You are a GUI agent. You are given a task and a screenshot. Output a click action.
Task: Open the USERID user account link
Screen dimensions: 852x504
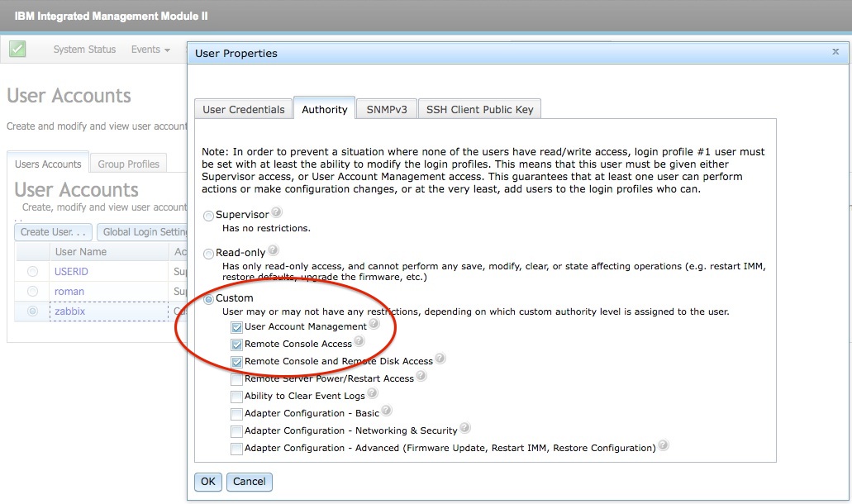point(71,272)
